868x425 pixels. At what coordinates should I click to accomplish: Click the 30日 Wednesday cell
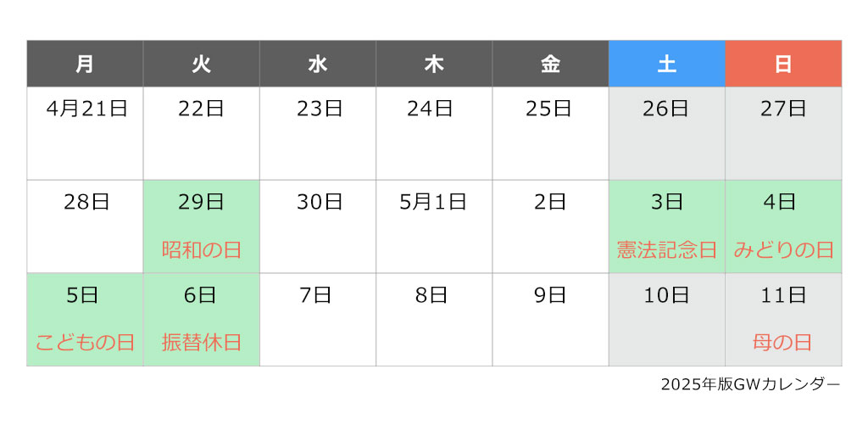(x=318, y=226)
